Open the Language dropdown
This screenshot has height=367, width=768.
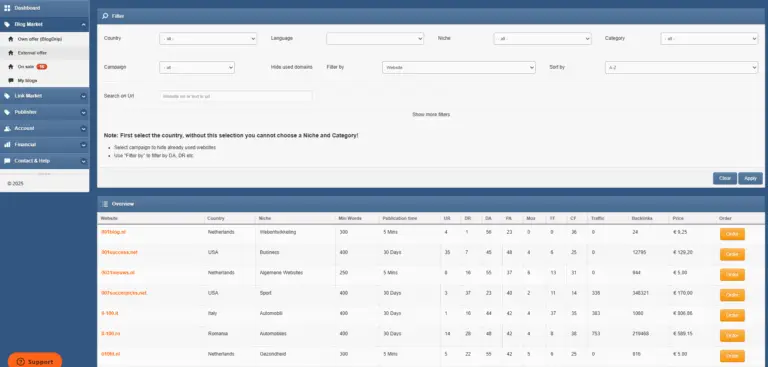pos(375,39)
